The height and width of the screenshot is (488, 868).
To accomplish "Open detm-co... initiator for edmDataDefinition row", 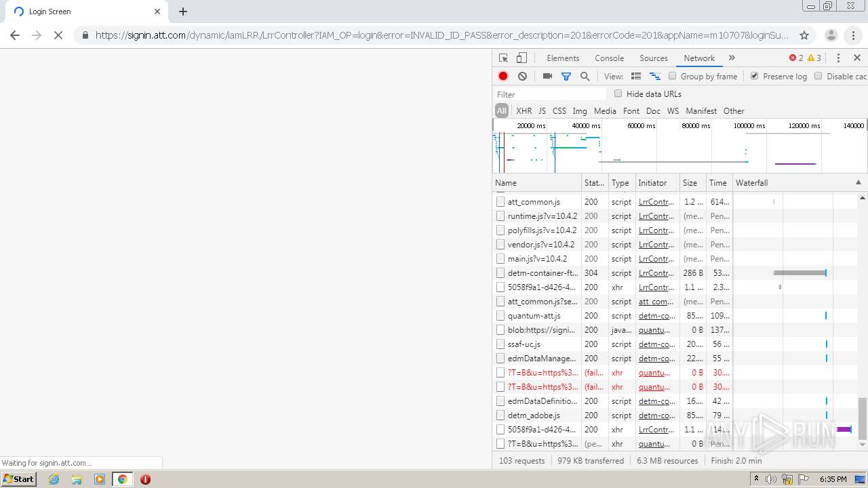I will pyautogui.click(x=656, y=401).
